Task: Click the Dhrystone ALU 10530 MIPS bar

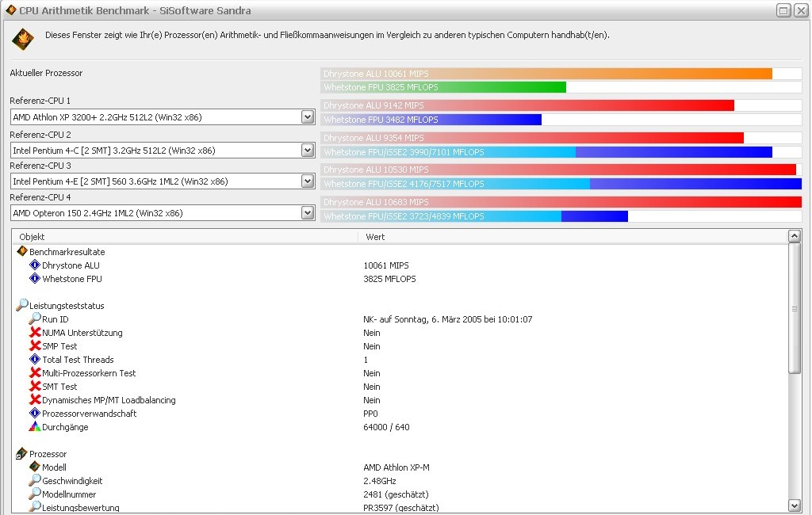Action: point(558,170)
